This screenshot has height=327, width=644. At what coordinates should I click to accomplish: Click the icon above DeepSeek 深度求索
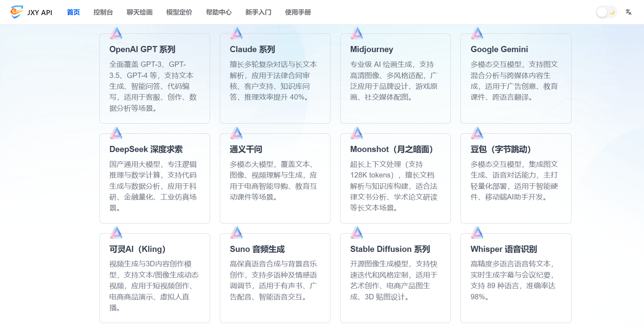tap(116, 133)
